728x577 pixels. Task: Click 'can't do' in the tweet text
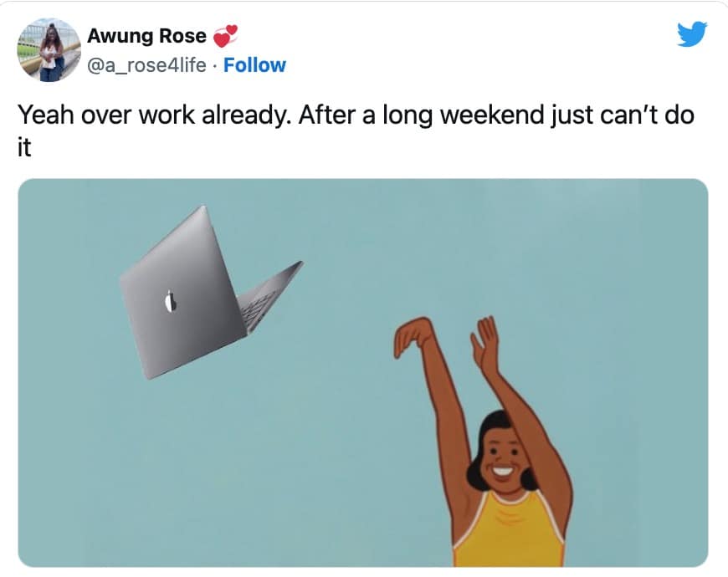point(647,115)
